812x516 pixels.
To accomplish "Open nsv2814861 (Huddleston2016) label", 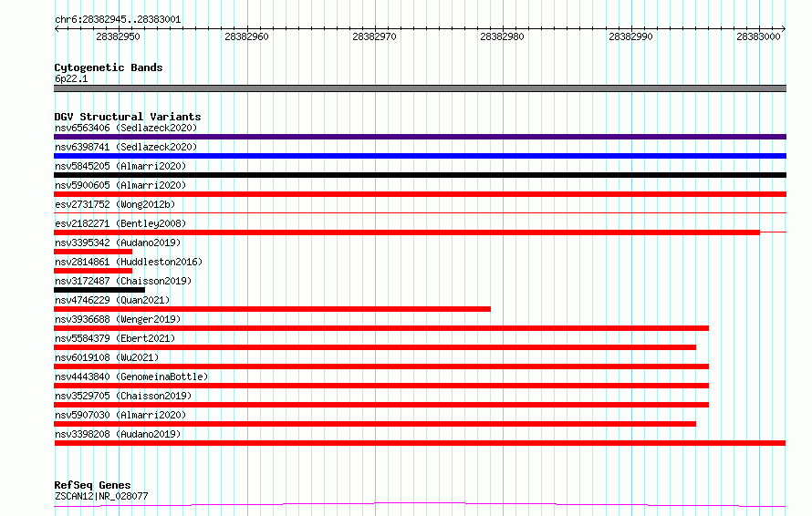I will point(129,262).
